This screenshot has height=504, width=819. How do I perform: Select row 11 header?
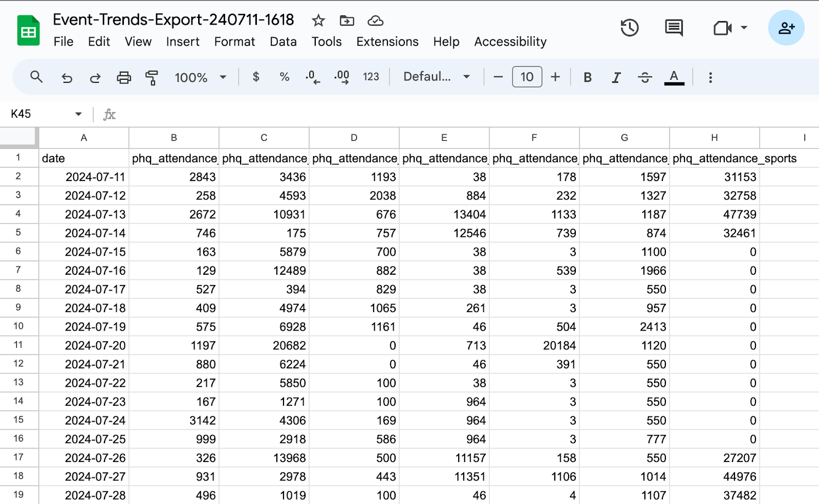[19, 345]
